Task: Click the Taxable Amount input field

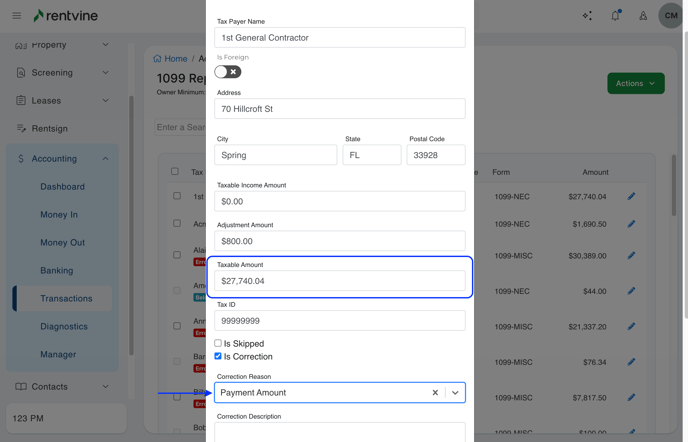Action: (x=340, y=281)
